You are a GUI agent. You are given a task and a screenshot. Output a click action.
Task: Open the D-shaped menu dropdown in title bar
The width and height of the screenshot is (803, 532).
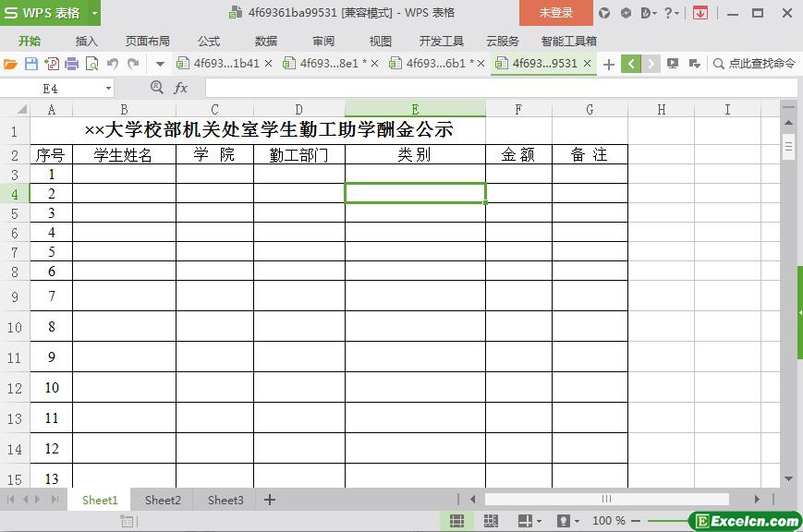pos(649,13)
